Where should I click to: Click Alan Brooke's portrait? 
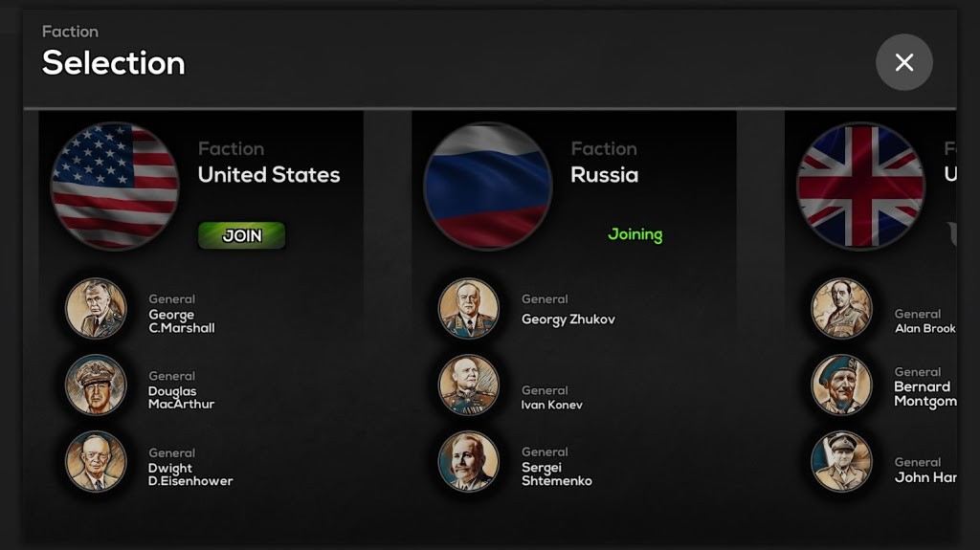click(842, 308)
